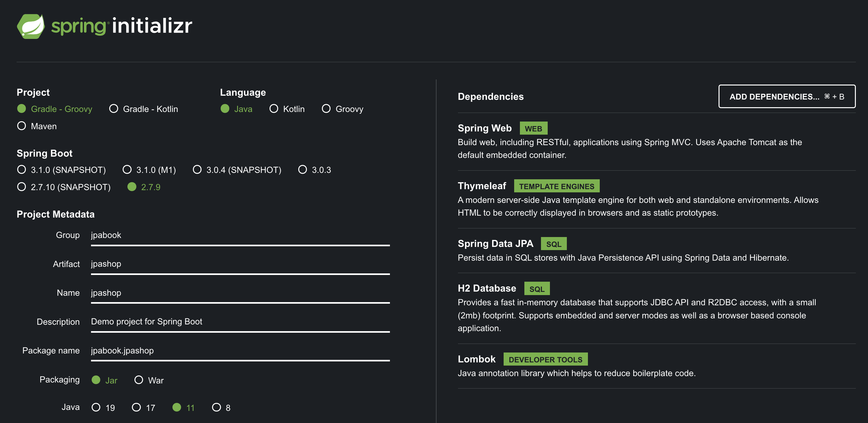Select Spring Boot 3.1.0 (M1)
The width and height of the screenshot is (868, 423).
pos(149,170)
